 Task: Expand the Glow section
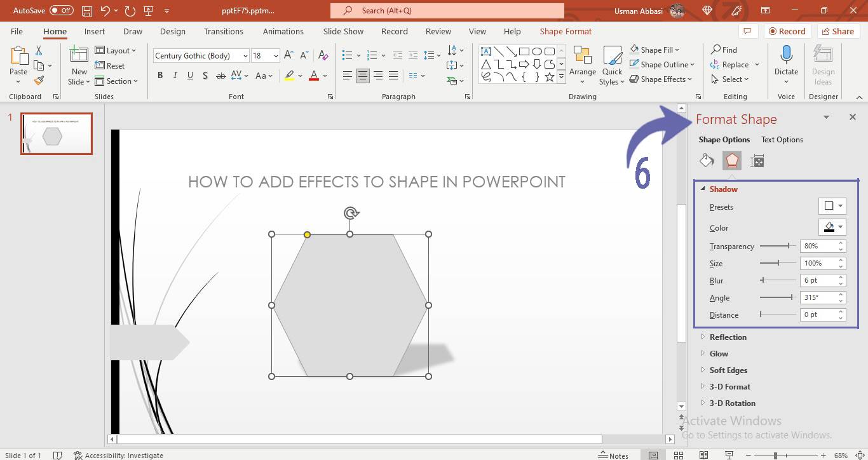coord(715,354)
